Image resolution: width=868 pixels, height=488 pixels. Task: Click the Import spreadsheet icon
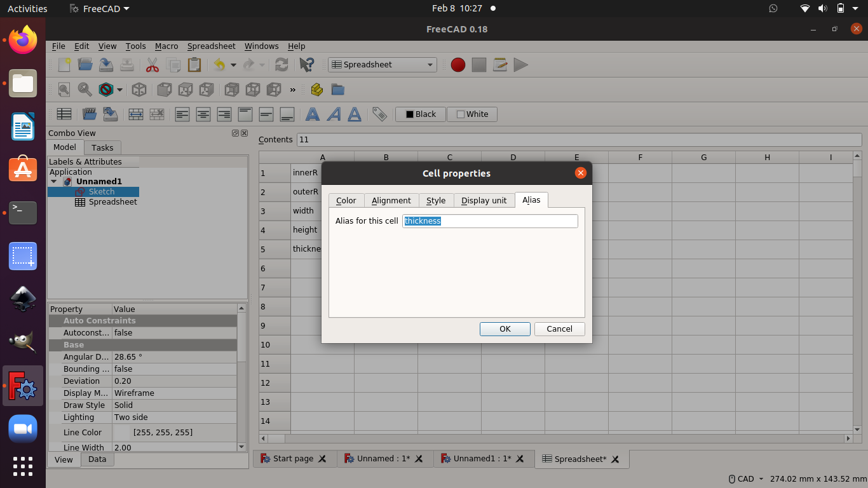[x=90, y=114]
